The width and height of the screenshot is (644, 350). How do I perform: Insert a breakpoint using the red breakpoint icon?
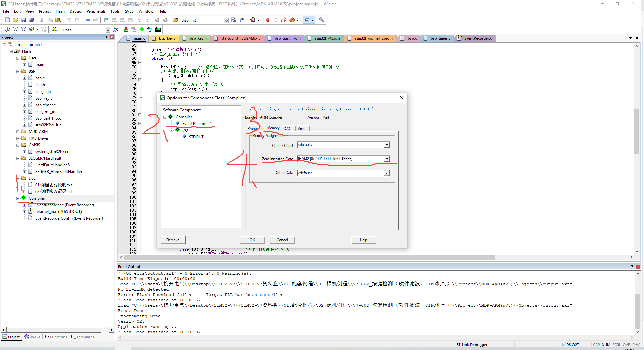(x=267, y=20)
